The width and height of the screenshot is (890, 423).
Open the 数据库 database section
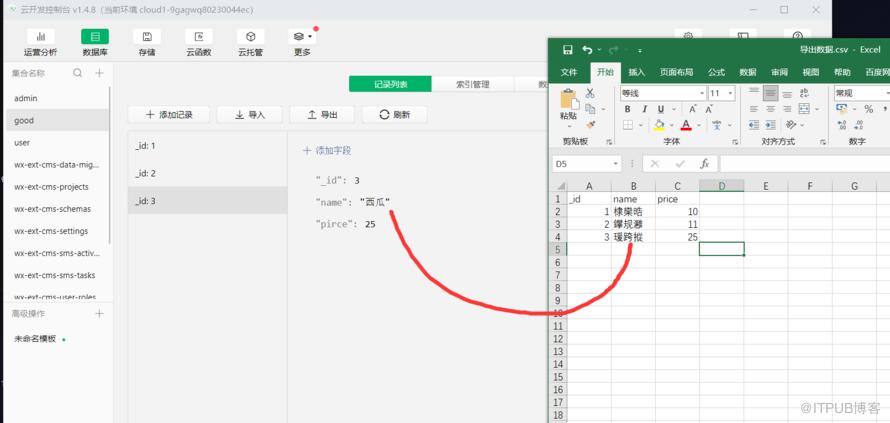pos(95,43)
